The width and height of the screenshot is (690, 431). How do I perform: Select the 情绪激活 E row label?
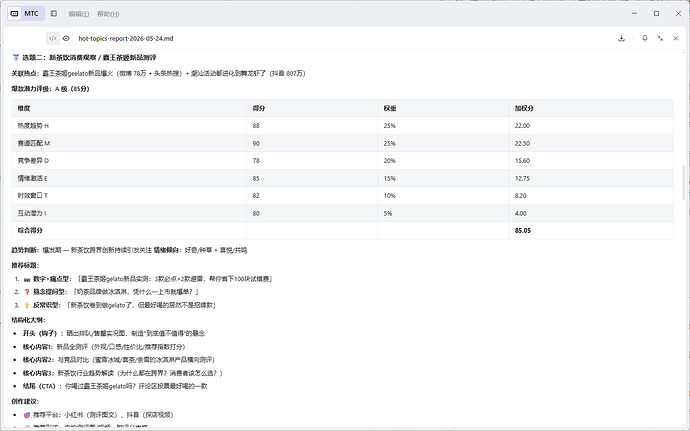click(x=33, y=178)
